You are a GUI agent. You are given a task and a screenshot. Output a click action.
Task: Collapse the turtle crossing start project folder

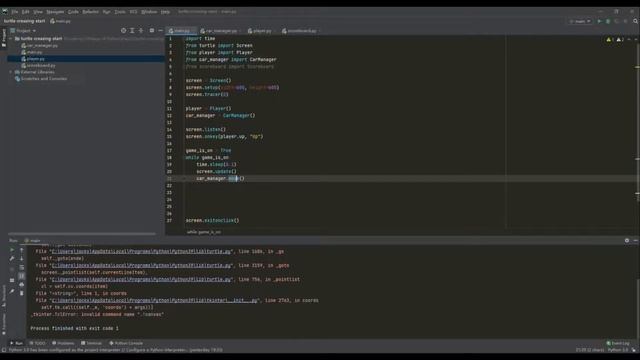[x=11, y=39]
